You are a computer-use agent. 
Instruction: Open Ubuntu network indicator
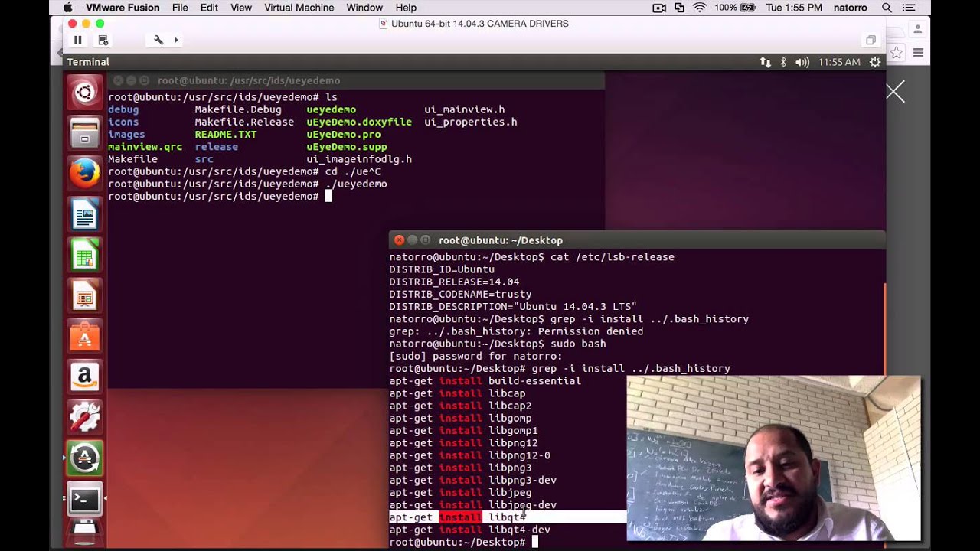click(765, 62)
